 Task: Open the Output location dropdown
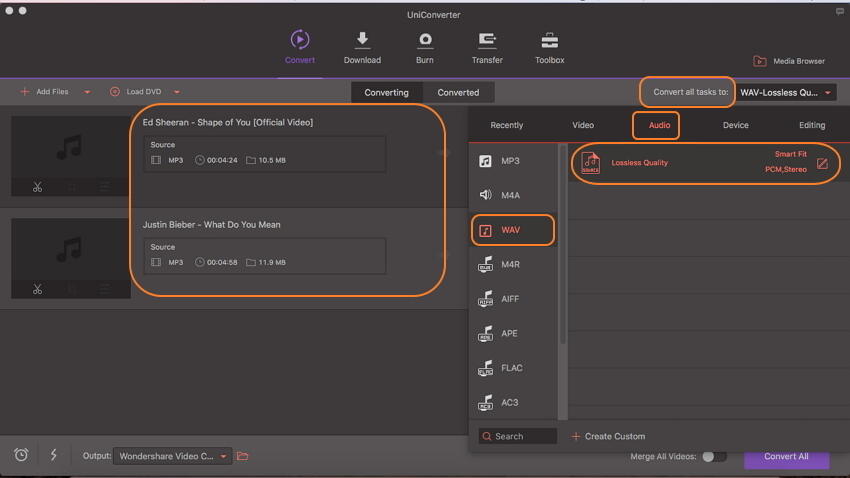(x=172, y=456)
